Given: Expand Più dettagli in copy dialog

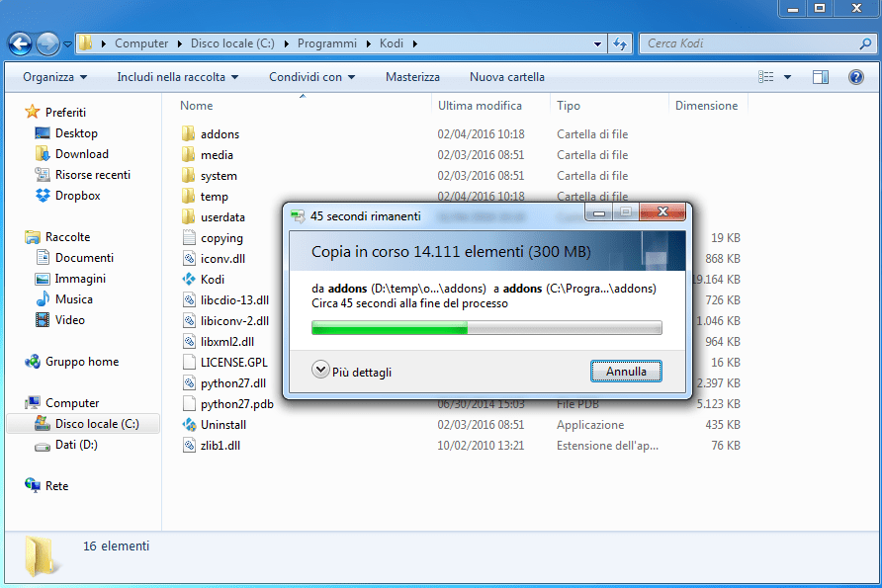Looking at the screenshot, I should tap(352, 371).
